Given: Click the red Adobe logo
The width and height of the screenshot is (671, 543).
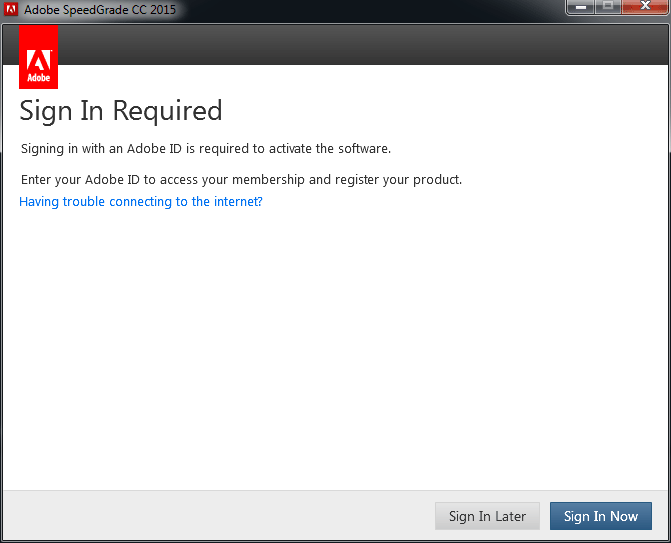Looking at the screenshot, I should (x=39, y=57).
